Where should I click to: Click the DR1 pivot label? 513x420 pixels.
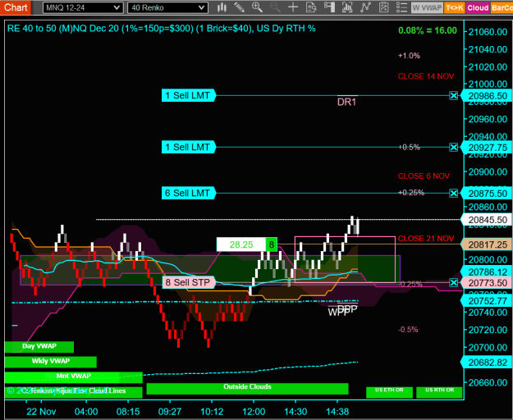346,103
